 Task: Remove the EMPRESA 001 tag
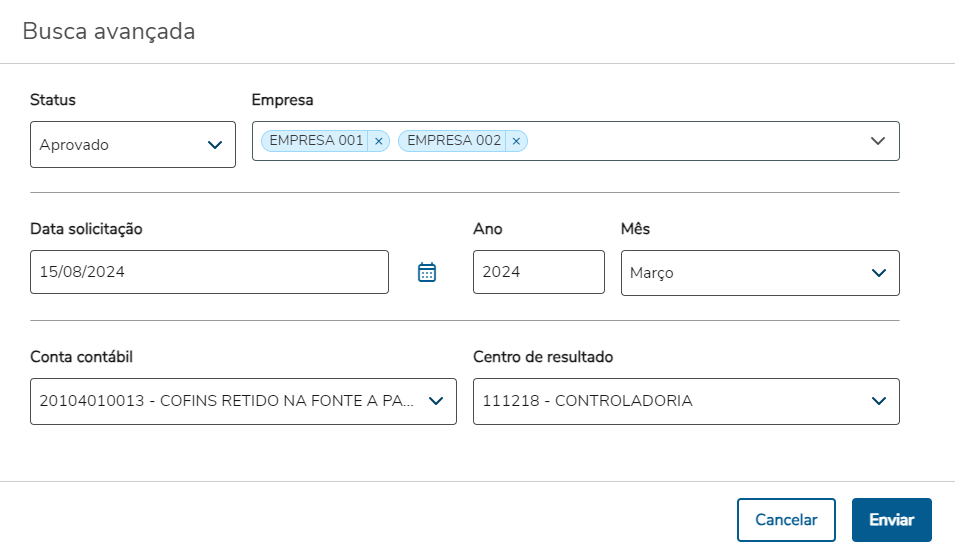[x=378, y=141]
